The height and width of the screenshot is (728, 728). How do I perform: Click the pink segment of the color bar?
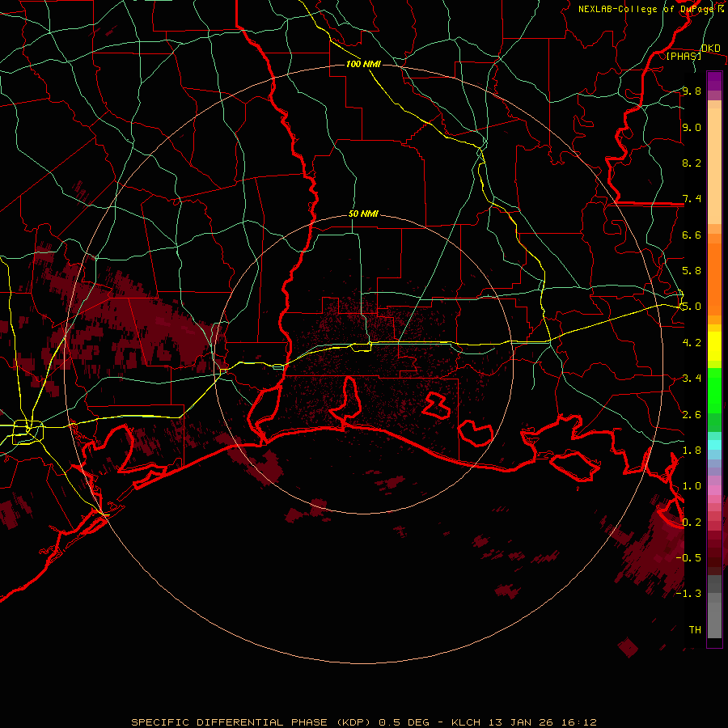pyautogui.click(x=714, y=490)
